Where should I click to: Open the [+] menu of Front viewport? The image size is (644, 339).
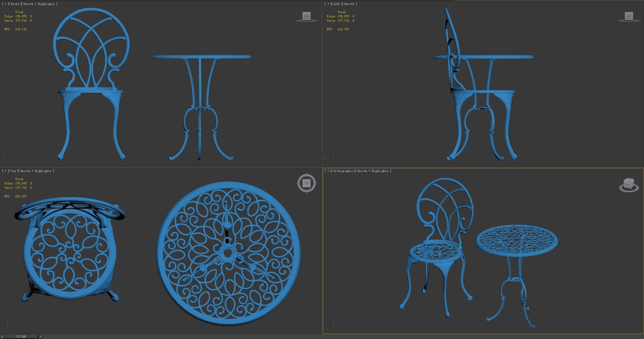[x=6, y=4]
